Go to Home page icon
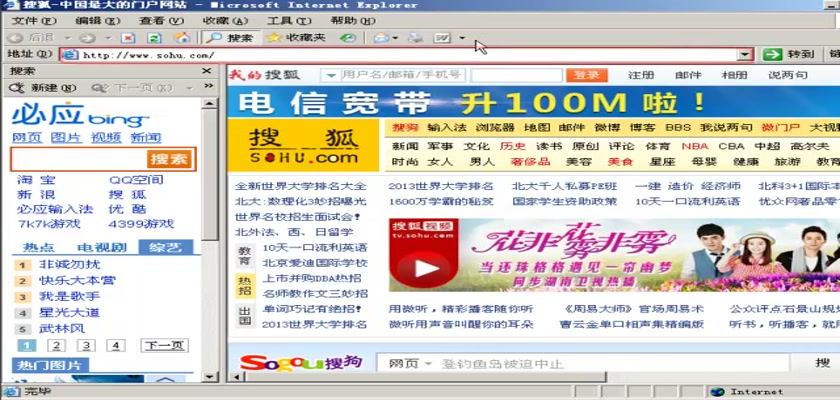This screenshot has height=400, width=840. [182, 37]
